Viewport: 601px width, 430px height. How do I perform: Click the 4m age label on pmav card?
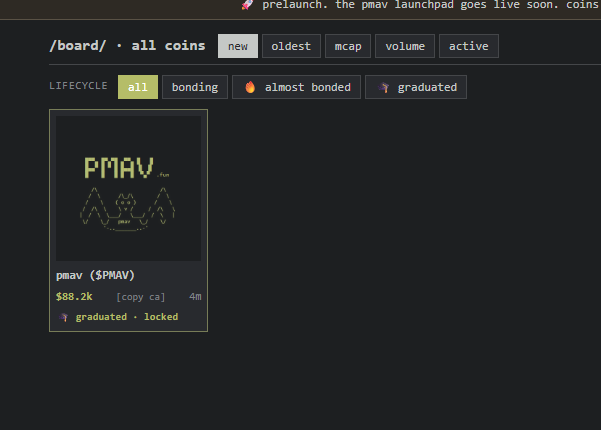click(x=195, y=297)
